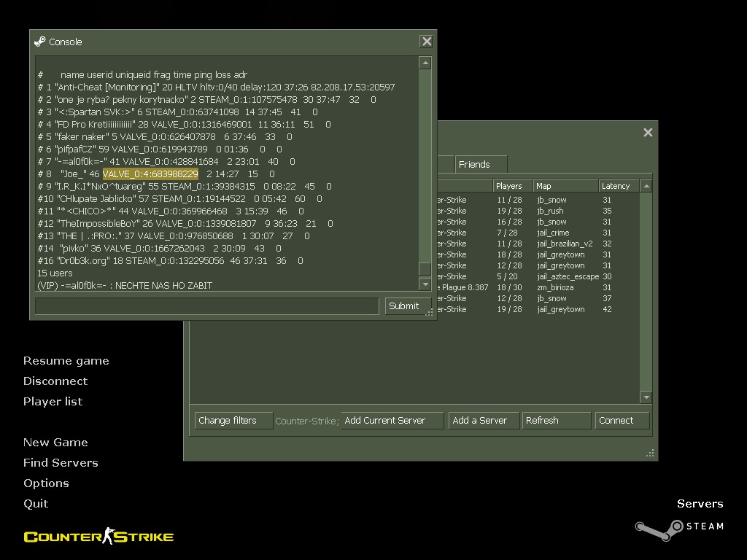Viewport: 747px width, 560px height.
Task: Click the Counter-Strike logo
Action: pos(98,536)
